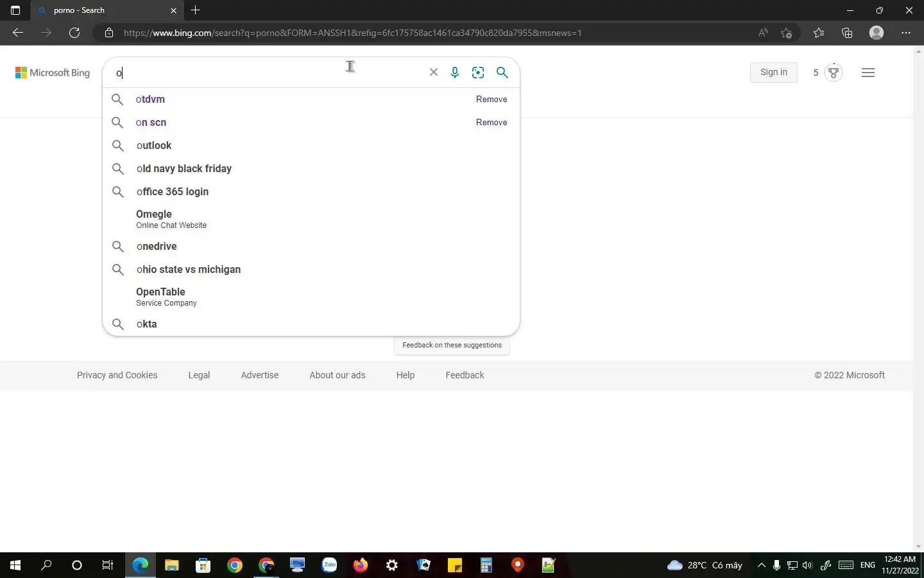Viewport: 924px width, 578px height.
Task: Open Edge Collections
Action: pos(847,33)
